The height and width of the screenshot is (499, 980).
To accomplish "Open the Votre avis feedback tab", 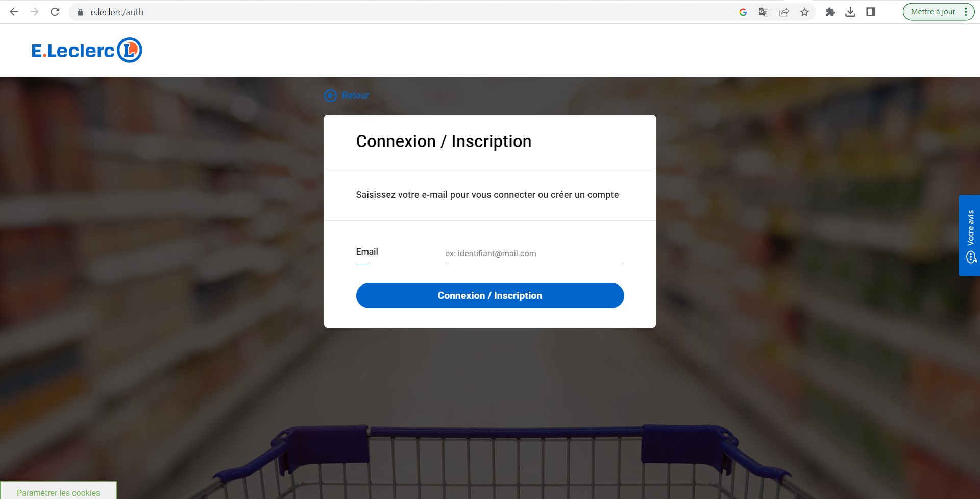I will pos(970,235).
